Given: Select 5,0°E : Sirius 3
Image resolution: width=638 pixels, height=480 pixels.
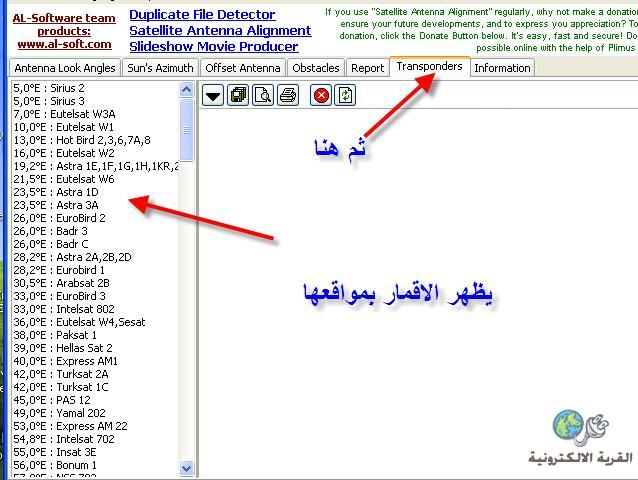Looking at the screenshot, I should pos(49,101).
